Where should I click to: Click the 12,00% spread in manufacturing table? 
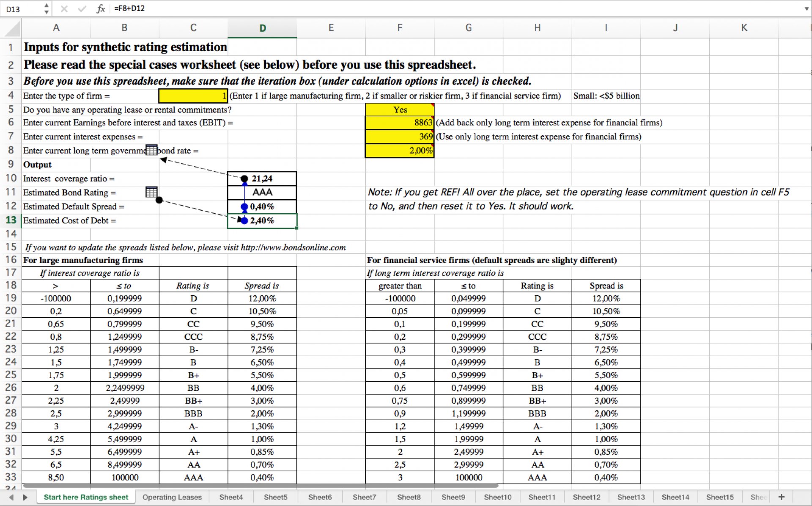pos(262,298)
